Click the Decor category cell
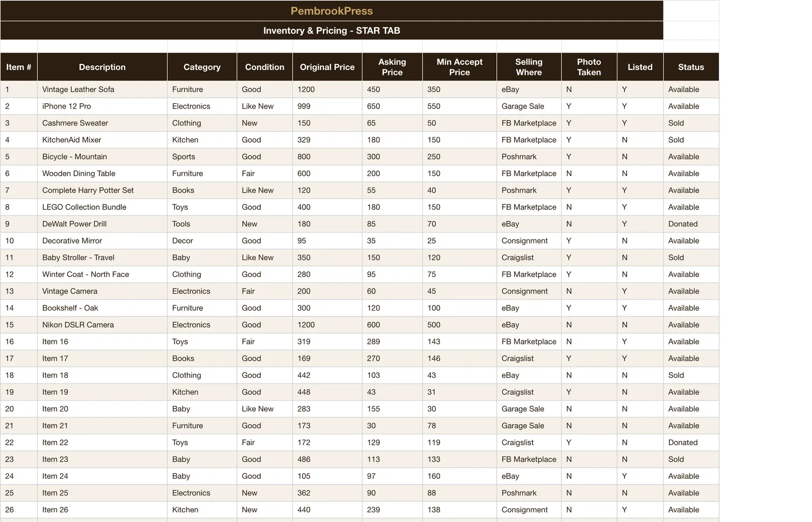 [202, 240]
